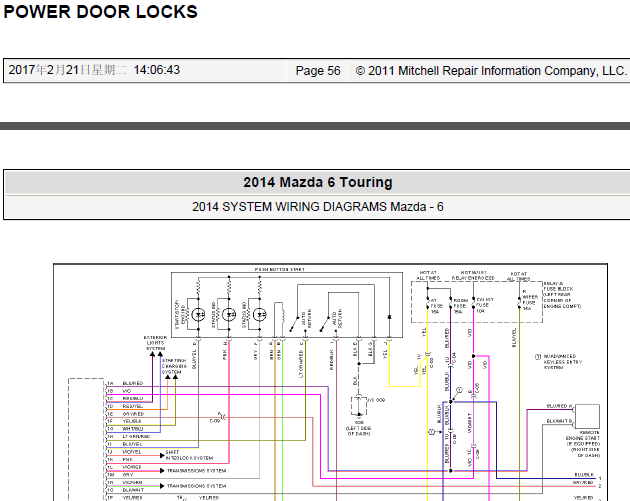This screenshot has height=501, width=630.
Task: Select pin 1A BLU/RED wire label
Action: coord(133,383)
